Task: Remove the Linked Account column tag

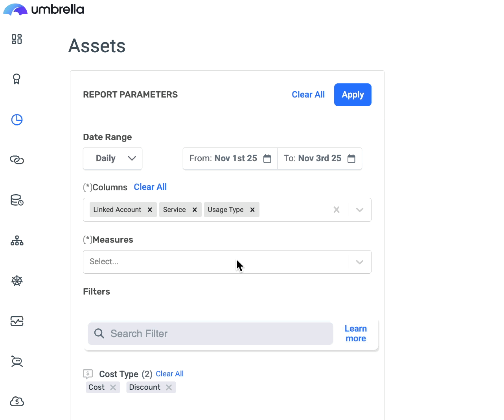Action: [150, 210]
